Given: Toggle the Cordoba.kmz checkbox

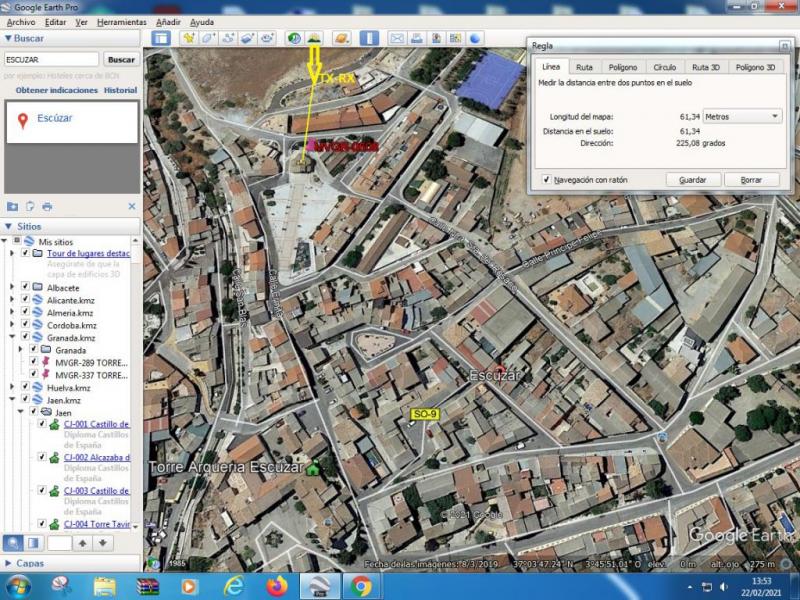Looking at the screenshot, I should [x=25, y=325].
